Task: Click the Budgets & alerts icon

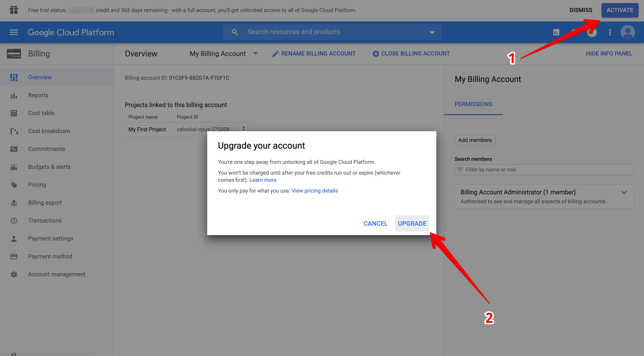Action: (14, 167)
